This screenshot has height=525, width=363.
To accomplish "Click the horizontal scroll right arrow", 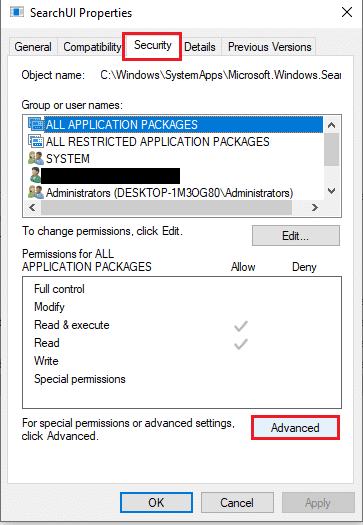I will [314, 207].
